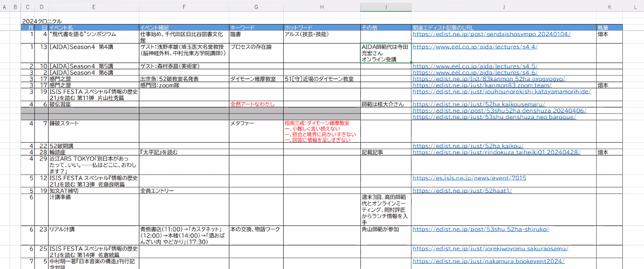The width and height of the screenshot is (644, 269).
Task: Open the AIDA lectures s4_4 link
Action: click(x=475, y=47)
